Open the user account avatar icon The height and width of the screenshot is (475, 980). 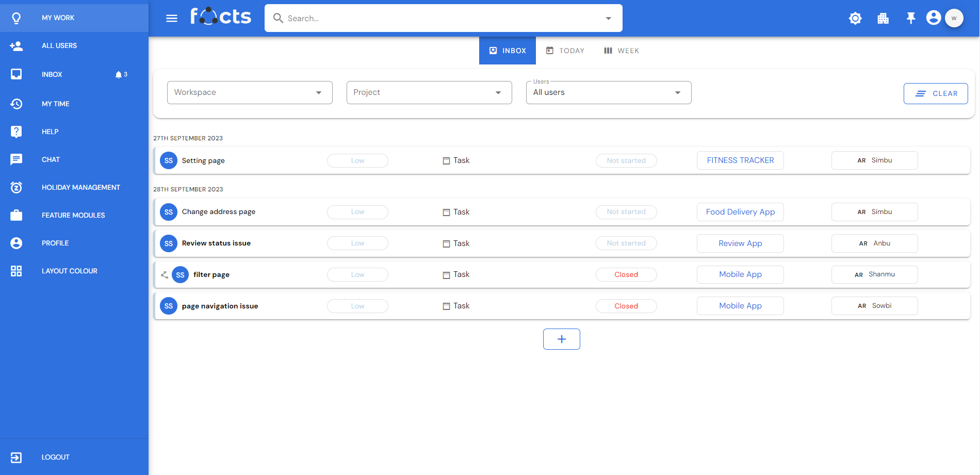click(x=934, y=18)
